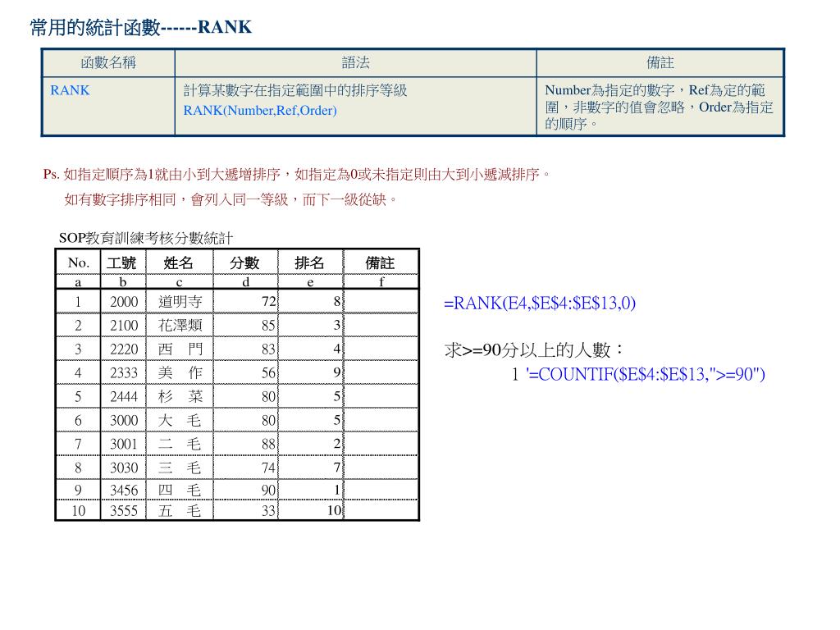The width and height of the screenshot is (840, 630).
Task: Select the name 大 毛
Action: [x=180, y=421]
